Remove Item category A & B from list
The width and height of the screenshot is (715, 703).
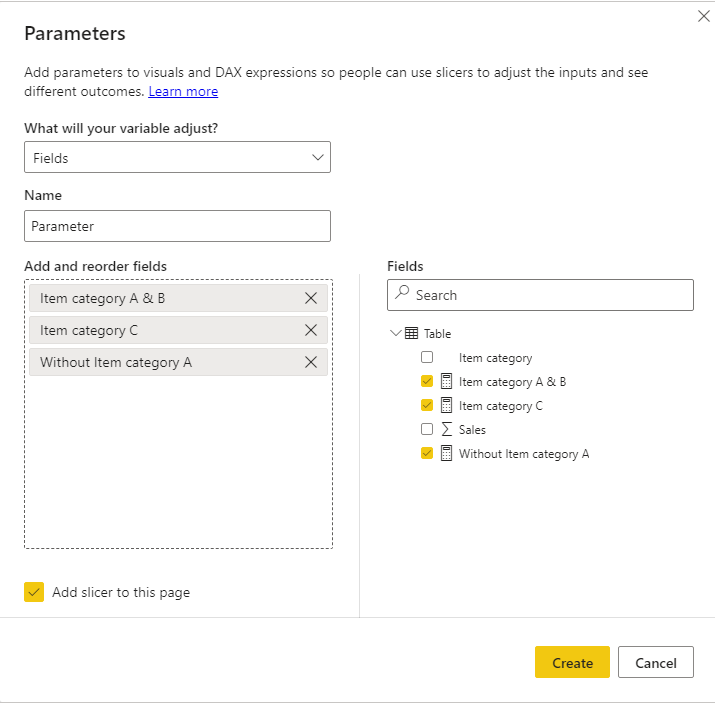[311, 298]
